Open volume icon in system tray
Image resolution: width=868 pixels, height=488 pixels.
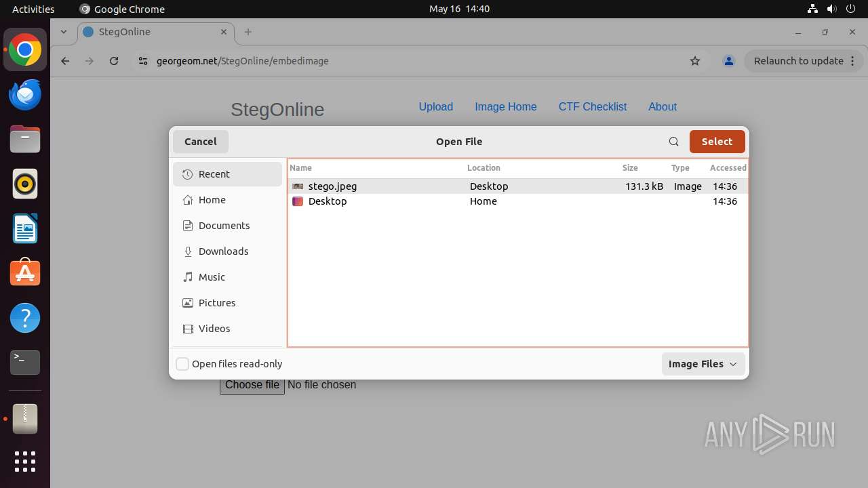(x=832, y=9)
